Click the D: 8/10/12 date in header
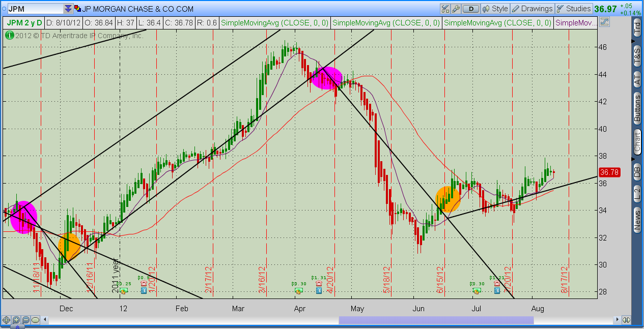 [x=64, y=23]
